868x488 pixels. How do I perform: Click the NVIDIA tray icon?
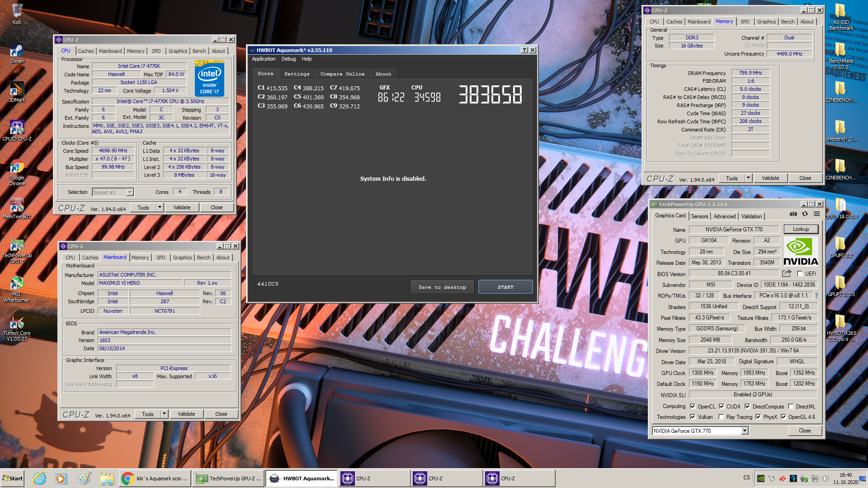coord(761,479)
